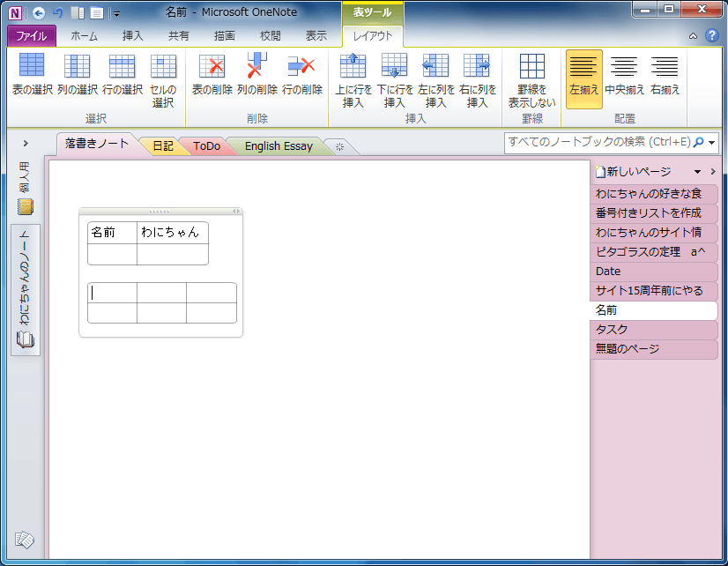Open the 無題のページ page
This screenshot has width=728, height=566.
654,349
